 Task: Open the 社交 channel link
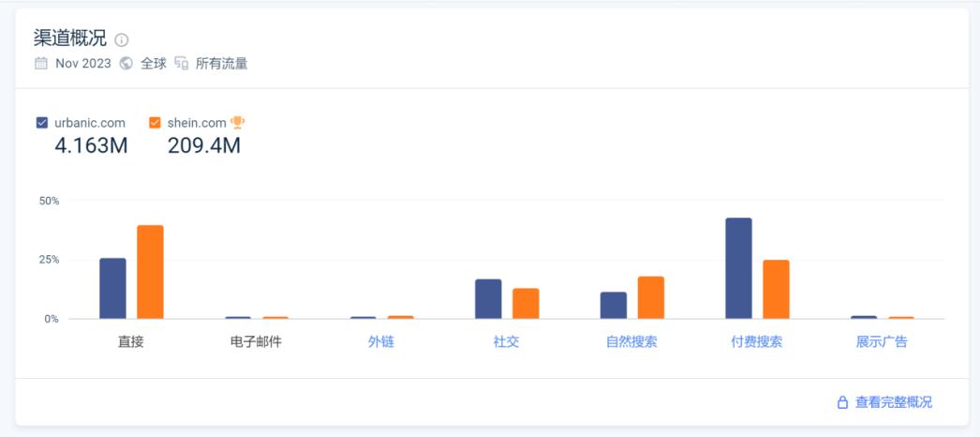coord(506,342)
